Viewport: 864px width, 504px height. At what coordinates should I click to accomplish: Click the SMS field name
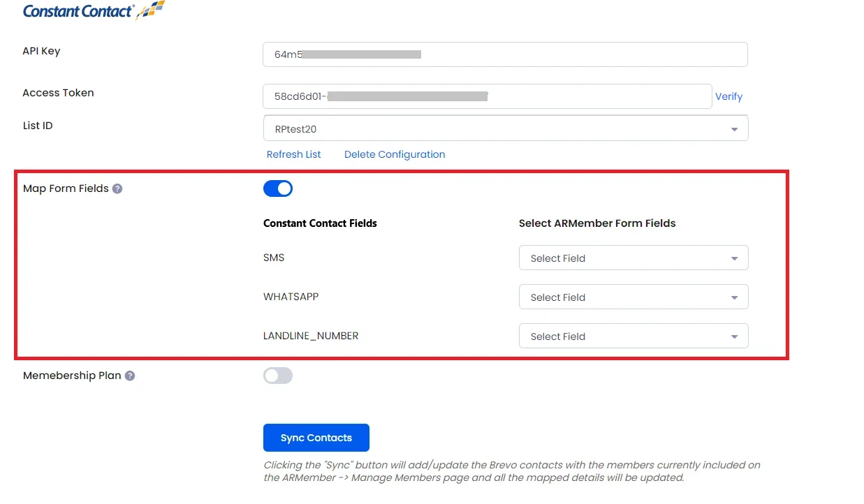274,258
